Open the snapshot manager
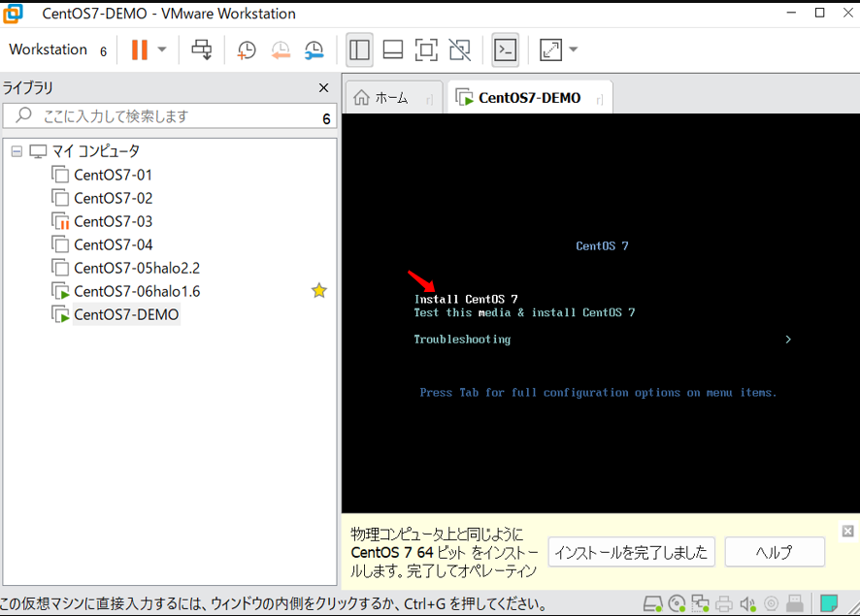This screenshot has width=860, height=616. 314,49
